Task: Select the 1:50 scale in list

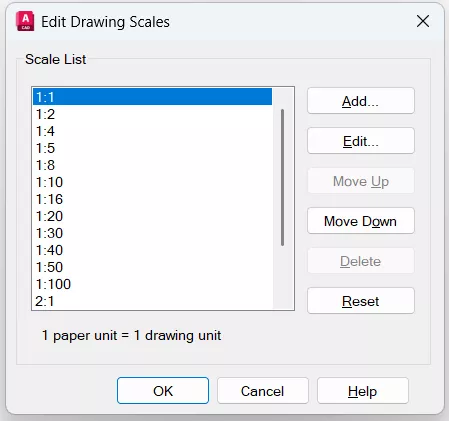Action: click(x=152, y=267)
